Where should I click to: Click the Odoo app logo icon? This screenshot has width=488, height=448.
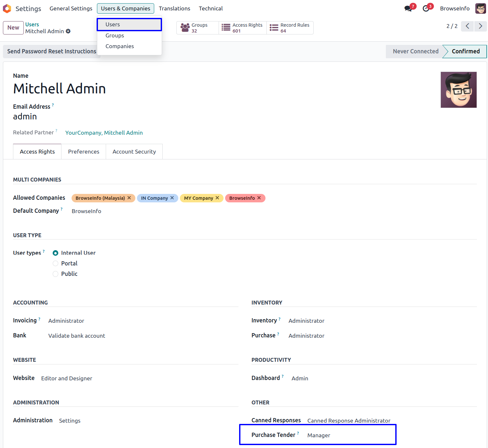[x=7, y=8]
